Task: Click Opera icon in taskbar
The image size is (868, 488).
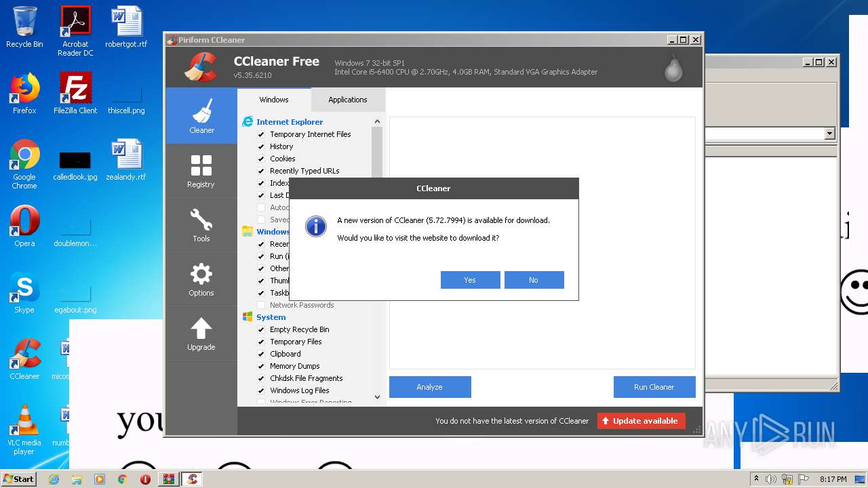Action: click(x=145, y=479)
